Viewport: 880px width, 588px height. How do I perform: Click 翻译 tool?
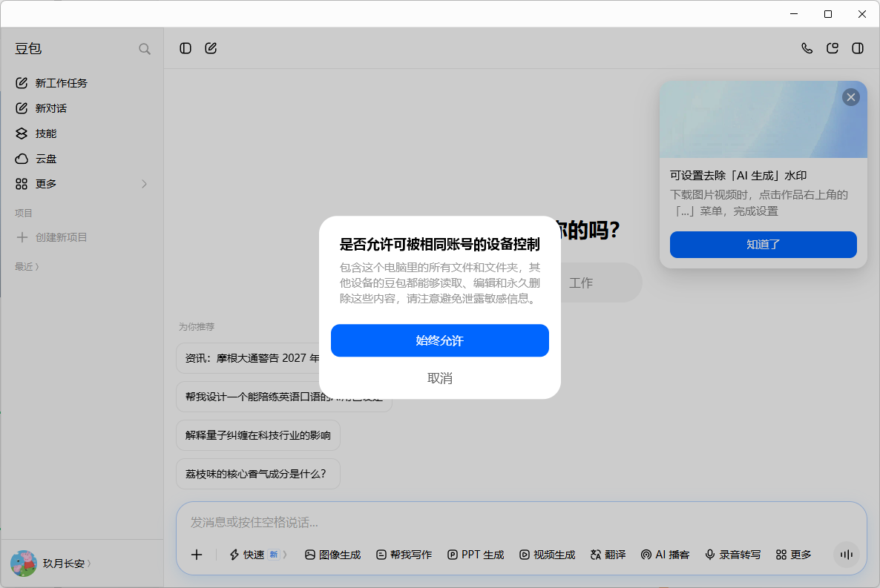(x=608, y=555)
